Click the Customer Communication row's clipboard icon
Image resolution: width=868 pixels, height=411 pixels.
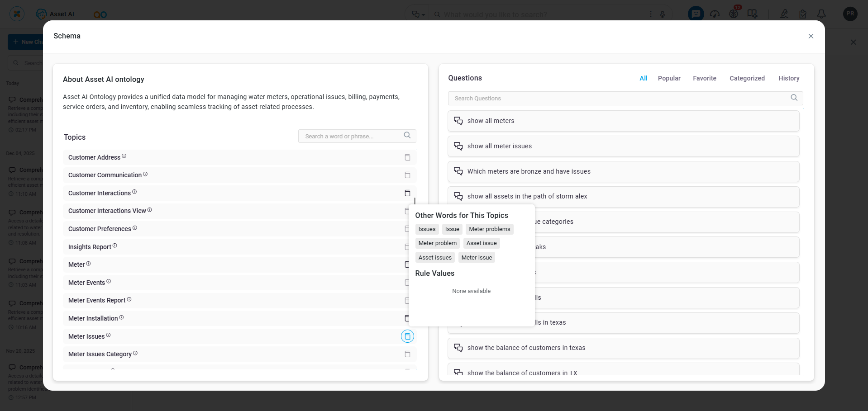(407, 175)
